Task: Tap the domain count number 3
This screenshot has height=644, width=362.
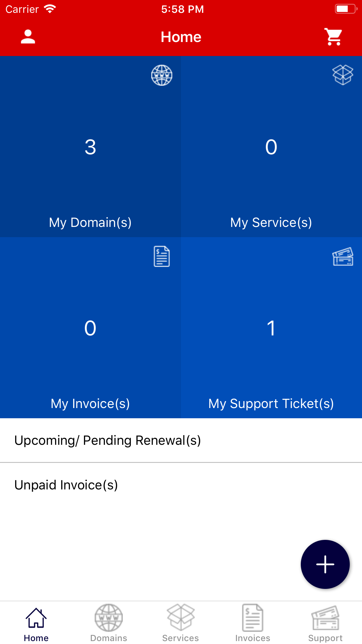Action: point(90,147)
